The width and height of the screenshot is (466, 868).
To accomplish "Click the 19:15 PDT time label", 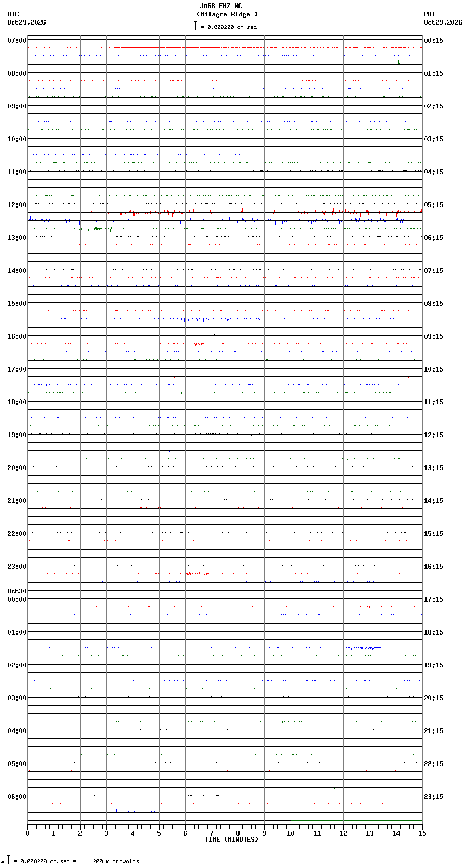I will pos(434,665).
